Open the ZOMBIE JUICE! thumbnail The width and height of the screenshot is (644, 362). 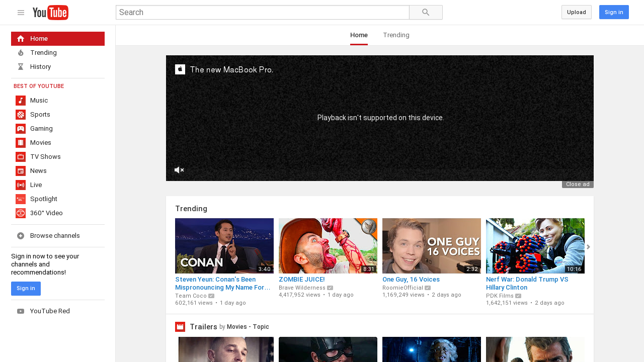(x=328, y=246)
